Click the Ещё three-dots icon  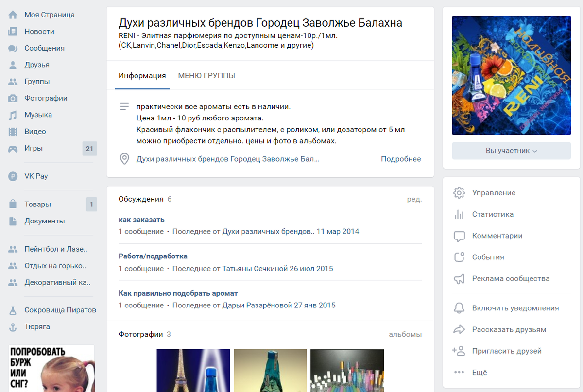pyautogui.click(x=459, y=373)
